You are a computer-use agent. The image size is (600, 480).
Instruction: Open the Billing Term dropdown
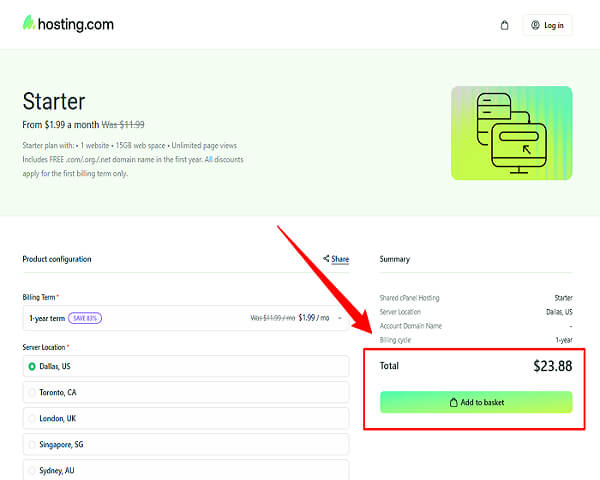[185, 318]
